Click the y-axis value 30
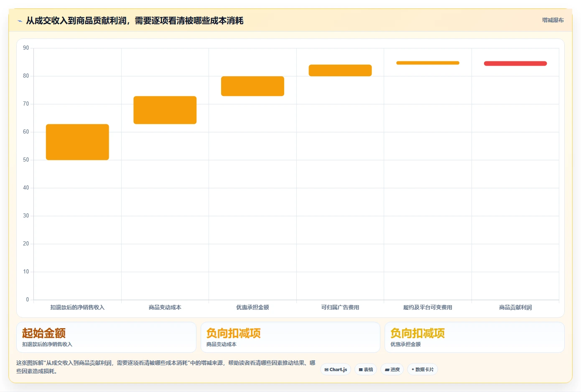 (x=26, y=216)
